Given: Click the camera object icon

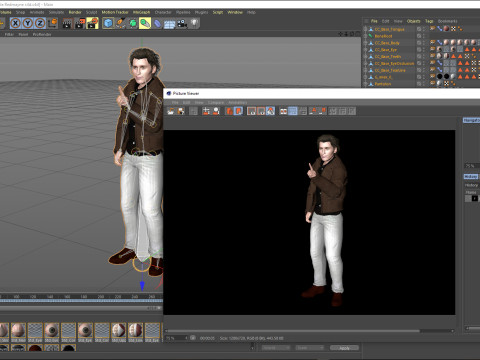Looking at the screenshot, I should coord(182,23).
